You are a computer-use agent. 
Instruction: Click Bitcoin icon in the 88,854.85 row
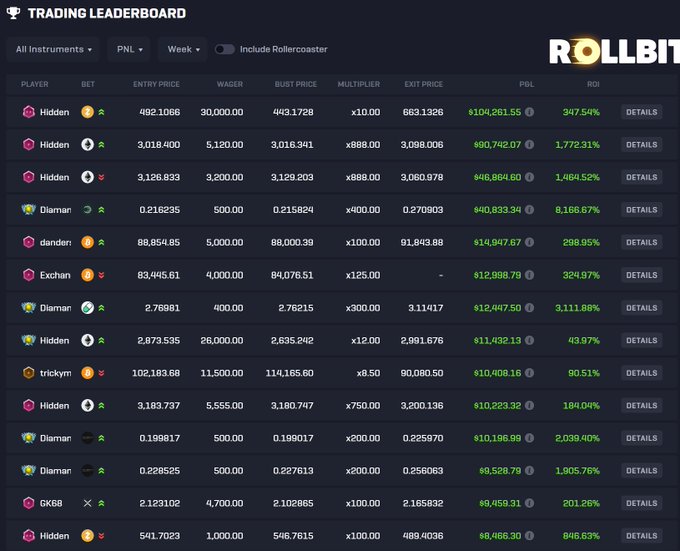(88, 242)
